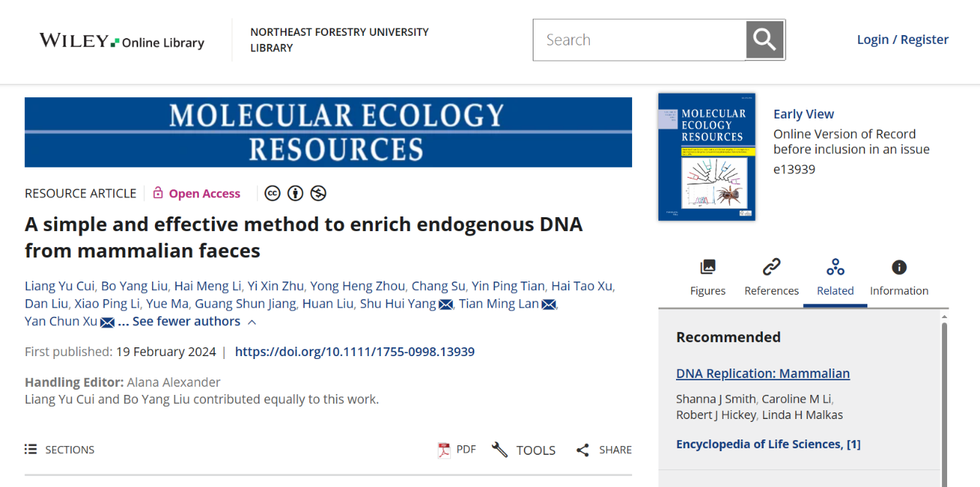Click the magnifier search button
The image size is (980, 487).
[x=764, y=39]
